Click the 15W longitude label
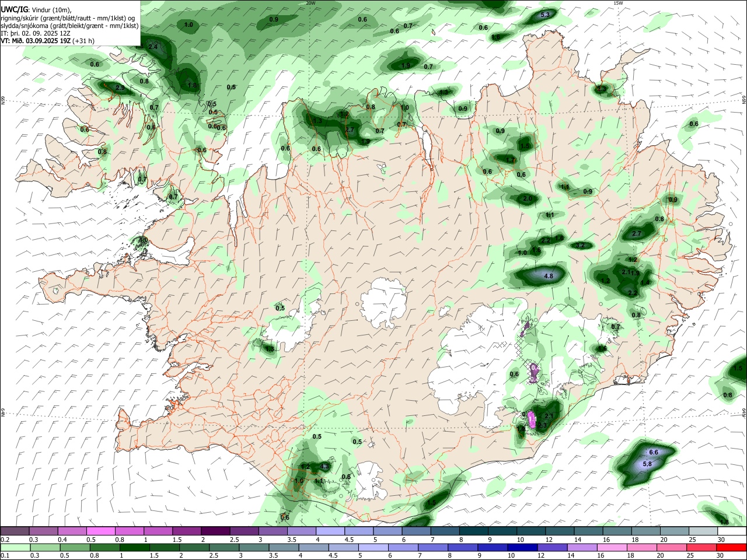The width and height of the screenshot is (747, 560). [x=618, y=3]
